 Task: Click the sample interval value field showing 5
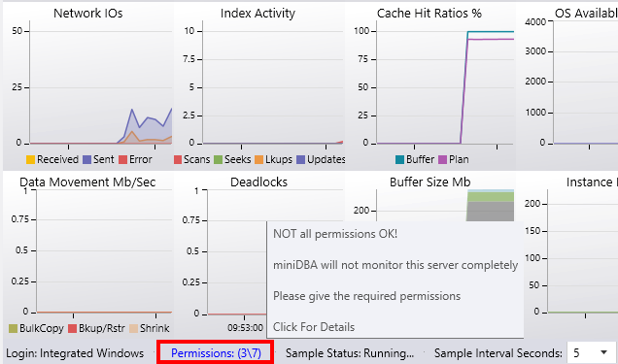[x=582, y=352]
